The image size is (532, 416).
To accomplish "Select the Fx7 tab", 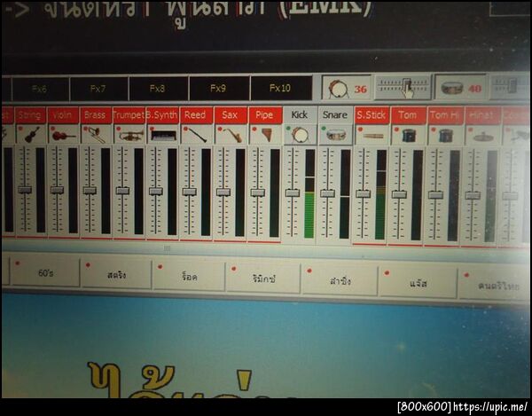I will pyautogui.click(x=98, y=89).
